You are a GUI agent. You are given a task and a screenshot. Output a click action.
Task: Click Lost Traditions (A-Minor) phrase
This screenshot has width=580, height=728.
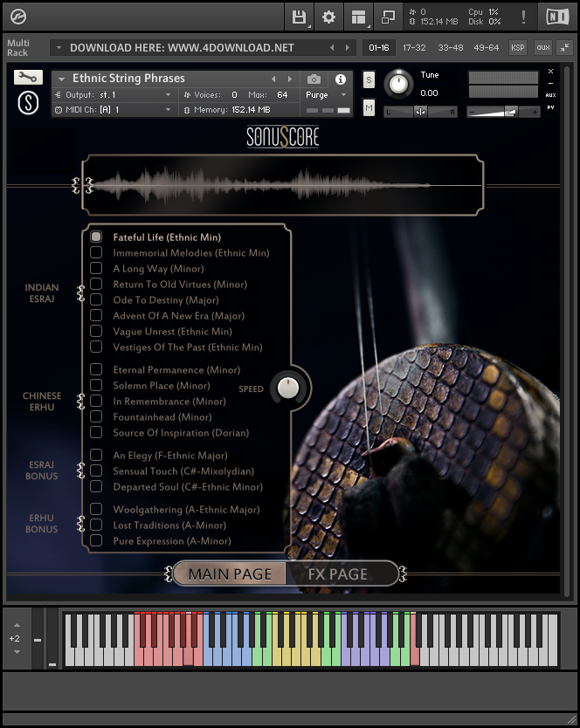[x=169, y=525]
